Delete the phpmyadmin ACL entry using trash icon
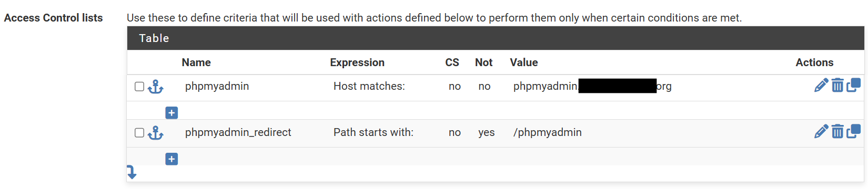Viewport: 868px width, 189px height. (837, 85)
